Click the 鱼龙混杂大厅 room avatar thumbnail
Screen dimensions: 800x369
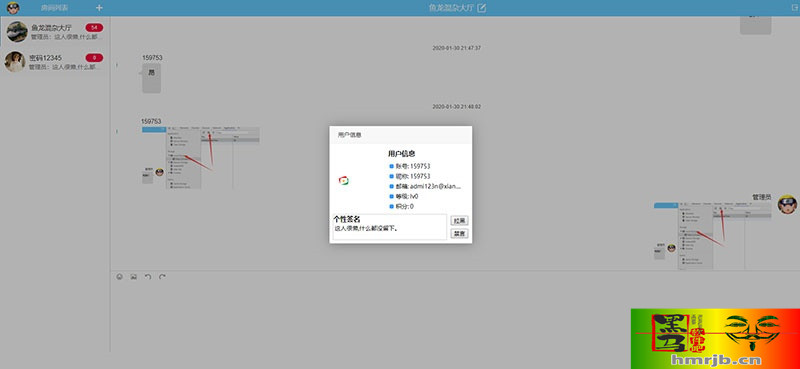(x=17, y=32)
